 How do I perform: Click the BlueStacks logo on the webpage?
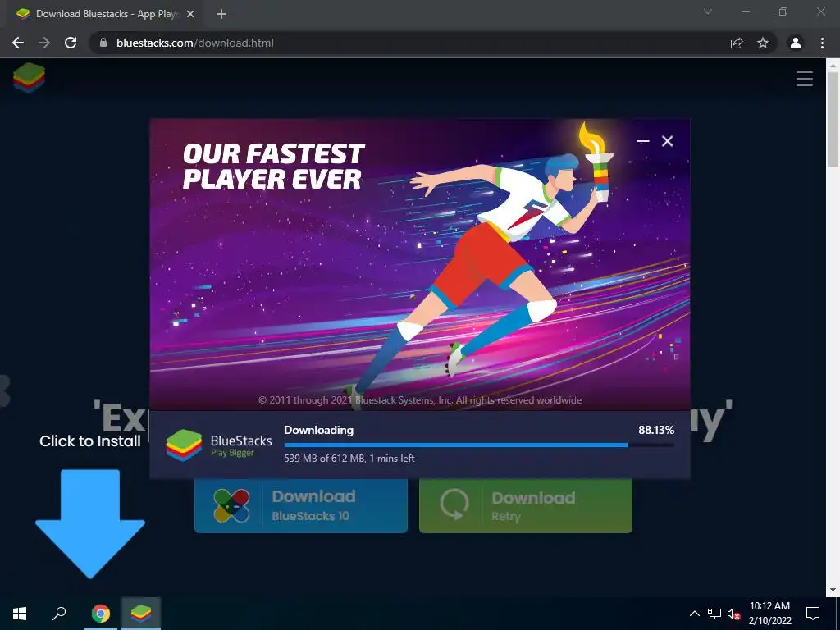pyautogui.click(x=29, y=78)
